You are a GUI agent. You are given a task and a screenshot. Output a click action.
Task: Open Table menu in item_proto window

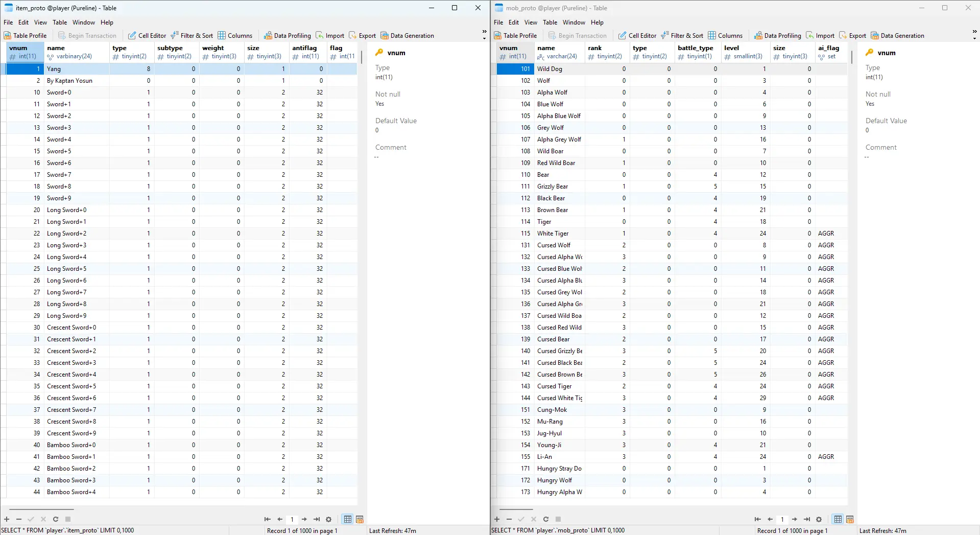pyautogui.click(x=60, y=22)
